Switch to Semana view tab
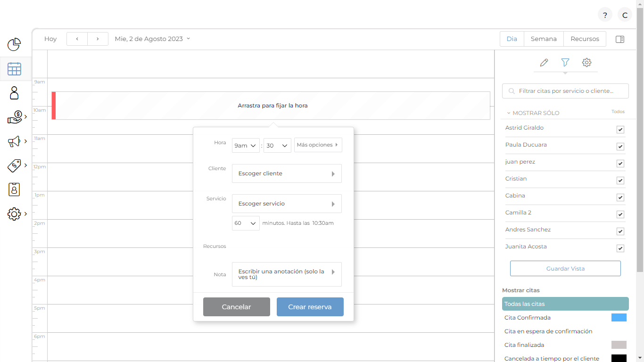 (x=544, y=39)
